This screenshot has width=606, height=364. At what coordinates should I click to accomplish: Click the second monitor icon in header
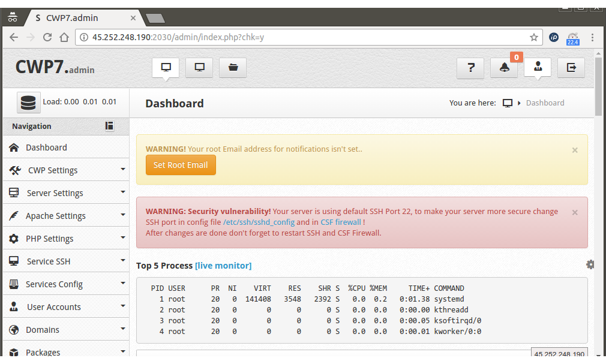(199, 68)
